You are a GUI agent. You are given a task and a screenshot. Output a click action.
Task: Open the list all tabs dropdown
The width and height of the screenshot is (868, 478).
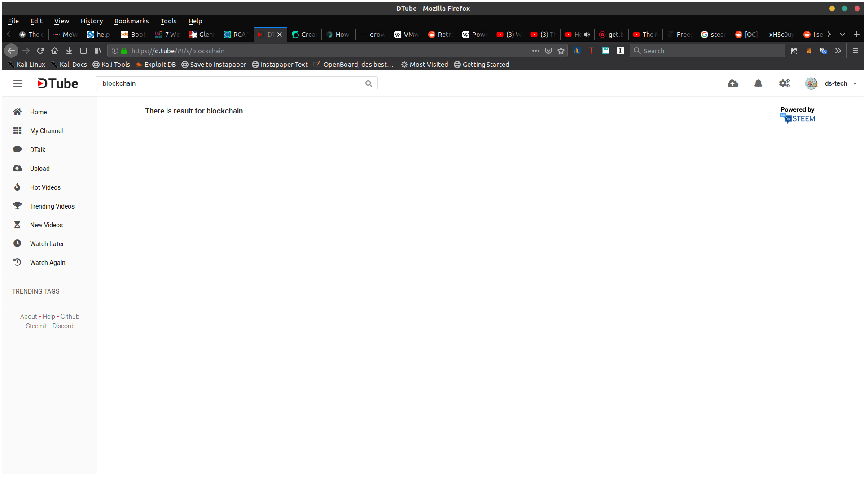842,34
